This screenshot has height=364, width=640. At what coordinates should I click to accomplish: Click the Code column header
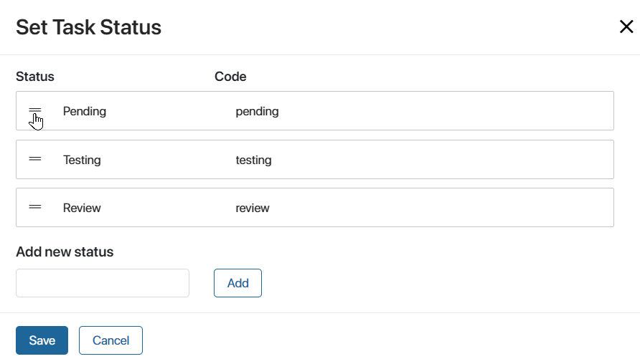click(x=230, y=77)
